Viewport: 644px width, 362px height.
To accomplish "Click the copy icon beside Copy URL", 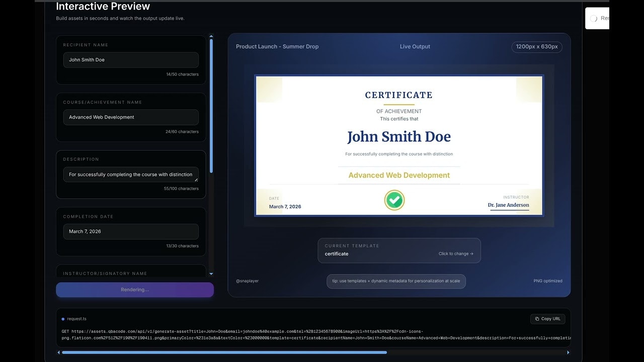I will [x=537, y=319].
